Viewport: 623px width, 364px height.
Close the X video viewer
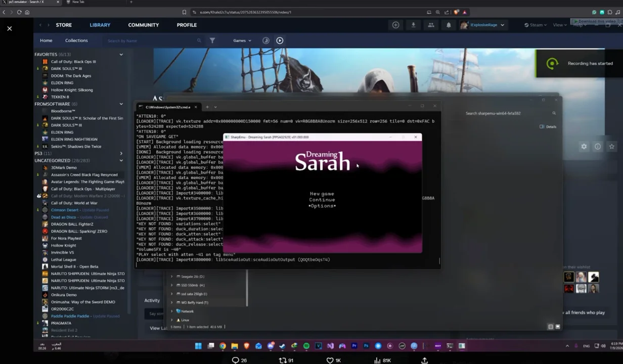pyautogui.click(x=9, y=28)
